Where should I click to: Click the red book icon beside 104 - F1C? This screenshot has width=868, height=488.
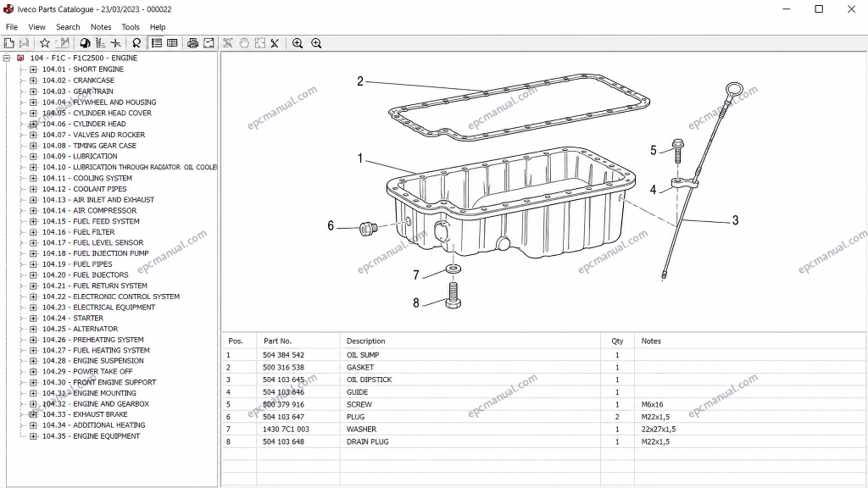(x=20, y=58)
